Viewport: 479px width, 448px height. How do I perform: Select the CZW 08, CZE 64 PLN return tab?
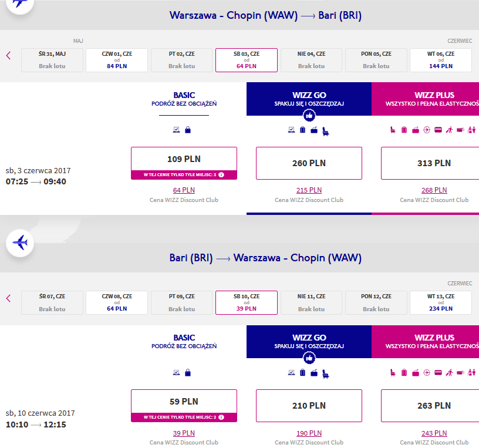click(117, 302)
